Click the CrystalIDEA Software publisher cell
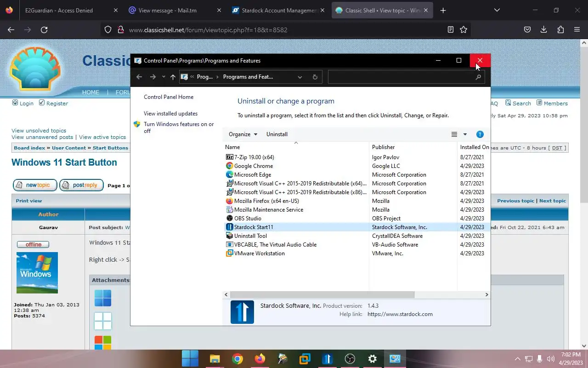The width and height of the screenshot is (588, 368). tap(397, 236)
